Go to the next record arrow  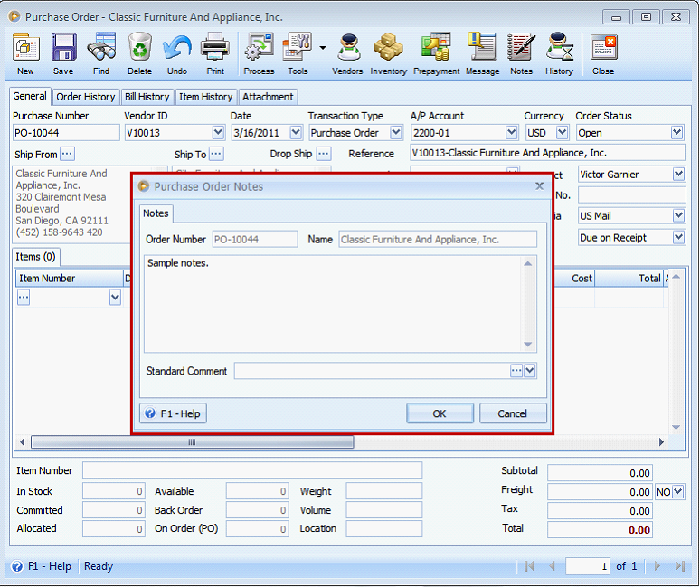point(657,566)
